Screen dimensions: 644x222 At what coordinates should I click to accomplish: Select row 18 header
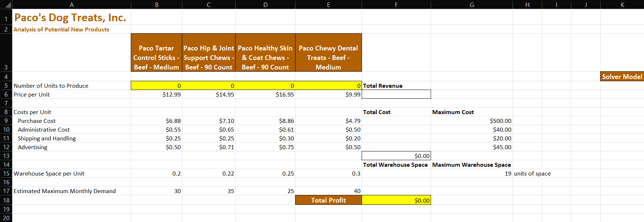[x=6, y=200]
